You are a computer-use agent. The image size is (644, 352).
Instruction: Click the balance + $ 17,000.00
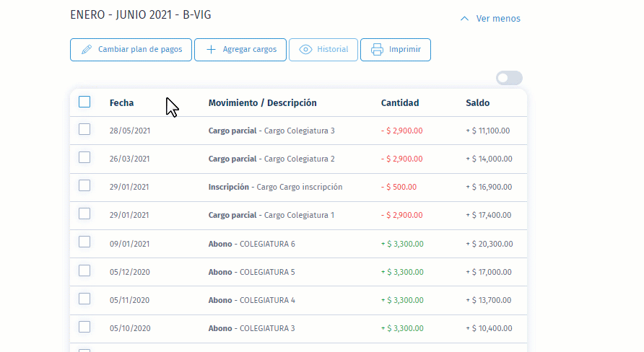[x=489, y=272]
